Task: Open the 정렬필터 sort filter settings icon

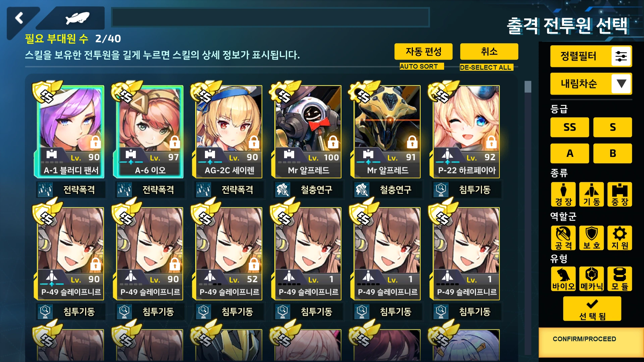Action: pyautogui.click(x=621, y=56)
